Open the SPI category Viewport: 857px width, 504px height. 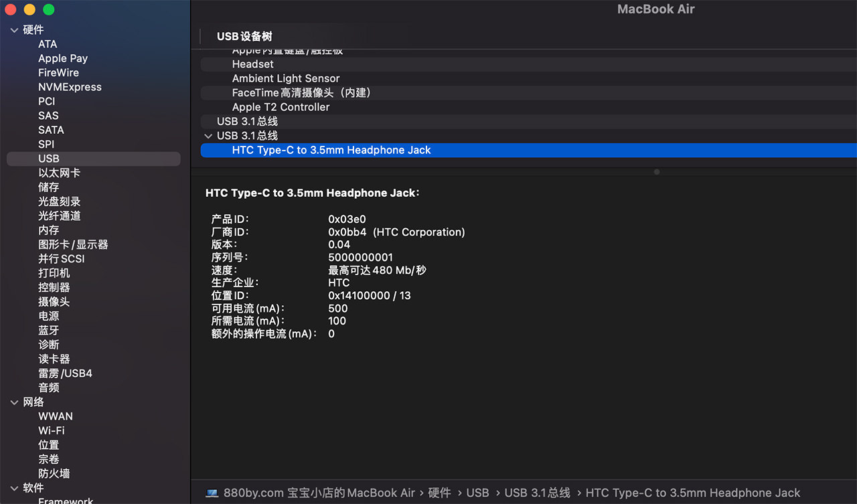click(46, 145)
